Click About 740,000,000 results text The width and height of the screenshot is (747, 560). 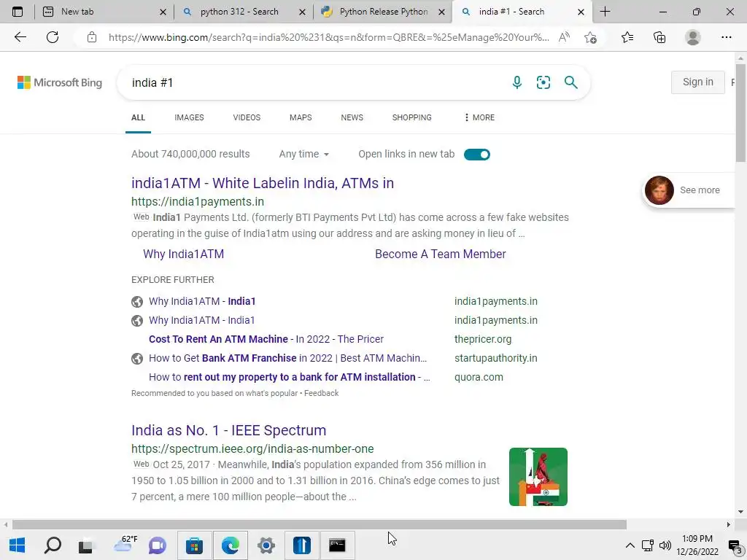[190, 154]
